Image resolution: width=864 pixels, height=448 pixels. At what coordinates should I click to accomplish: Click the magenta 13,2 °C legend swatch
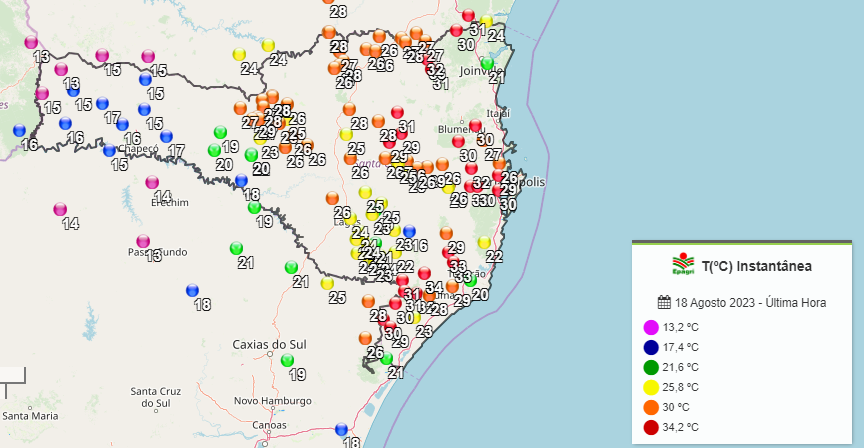(651, 327)
